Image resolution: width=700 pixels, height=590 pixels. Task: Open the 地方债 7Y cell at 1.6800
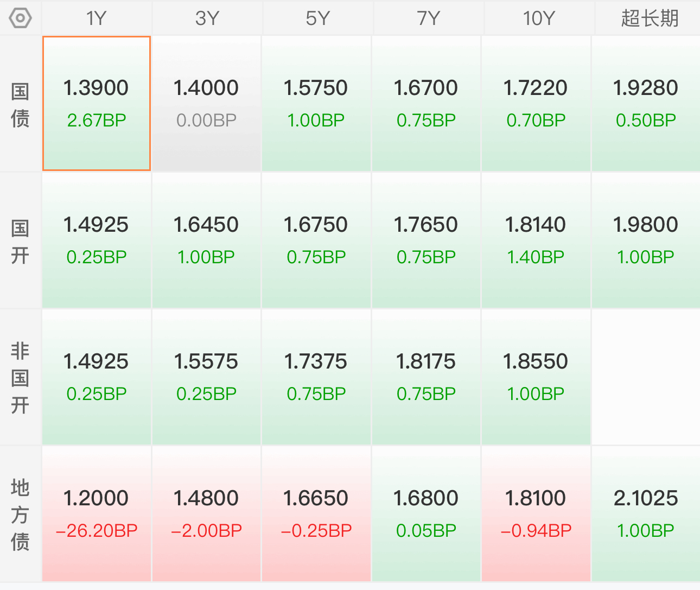[426, 514]
